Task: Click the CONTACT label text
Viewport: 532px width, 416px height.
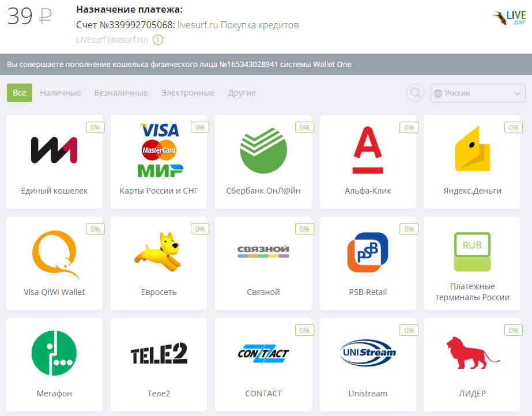Action: click(263, 394)
